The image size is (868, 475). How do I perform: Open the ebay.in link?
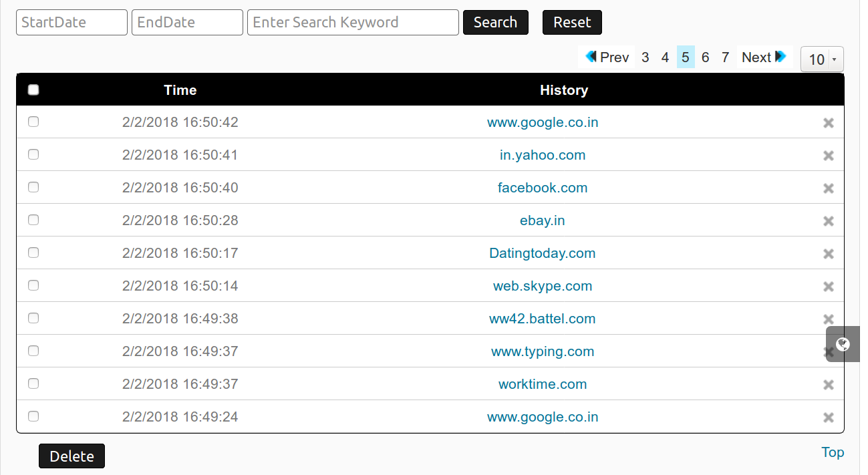pyautogui.click(x=543, y=220)
